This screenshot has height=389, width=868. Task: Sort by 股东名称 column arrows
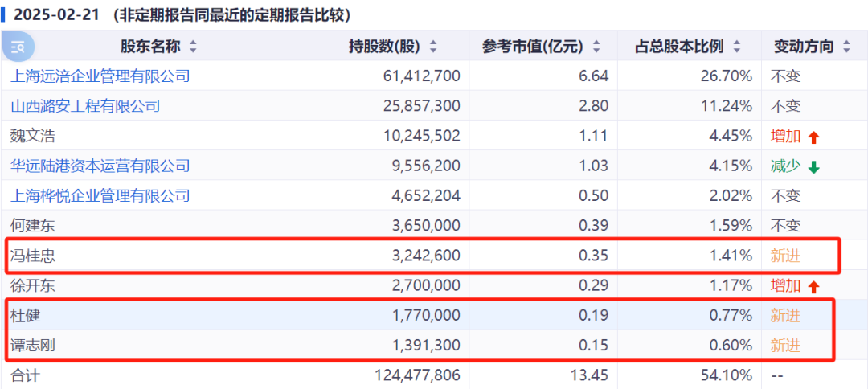[x=193, y=47]
